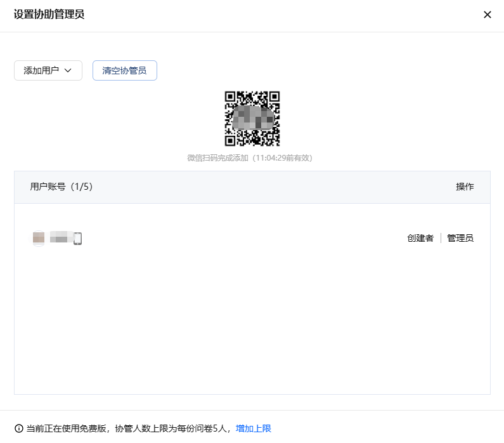Click the info icon before 当前正在使用免费版
This screenshot has width=504, height=443.
(x=19, y=428)
